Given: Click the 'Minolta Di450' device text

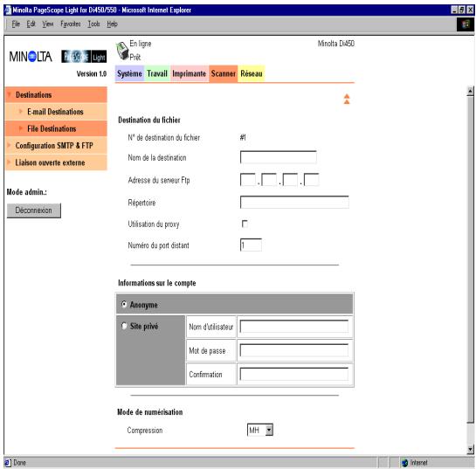Looking at the screenshot, I should (x=336, y=44).
